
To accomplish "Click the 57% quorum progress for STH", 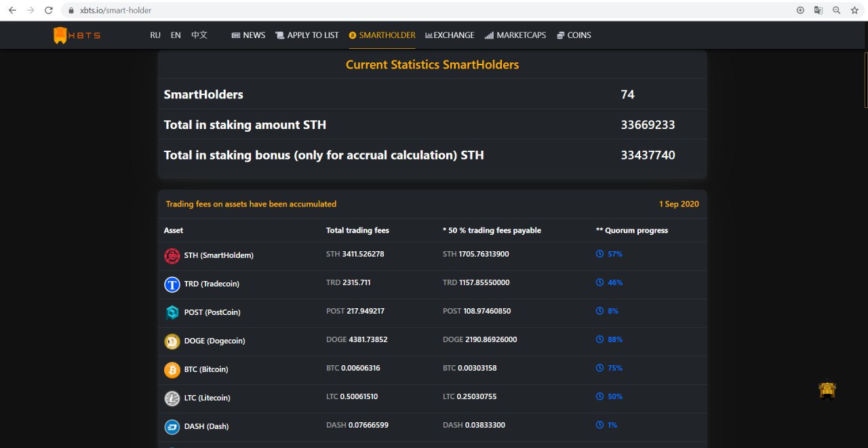I will 615,254.
